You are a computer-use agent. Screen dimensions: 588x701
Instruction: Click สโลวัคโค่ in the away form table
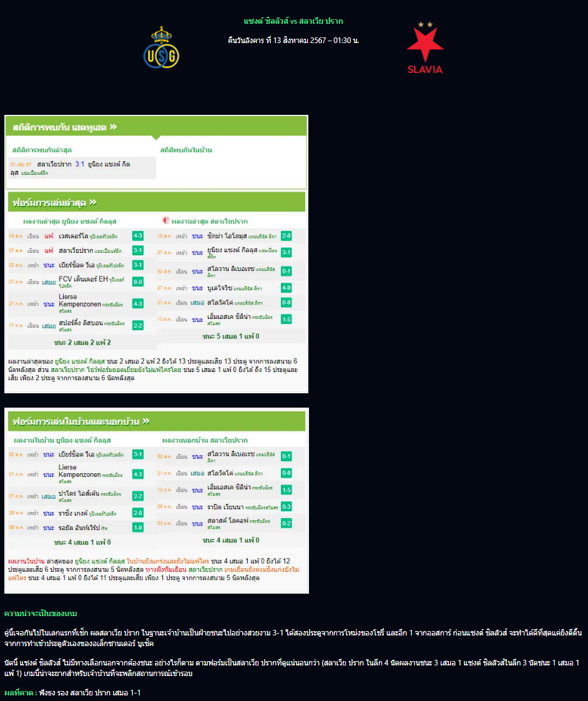click(x=220, y=473)
